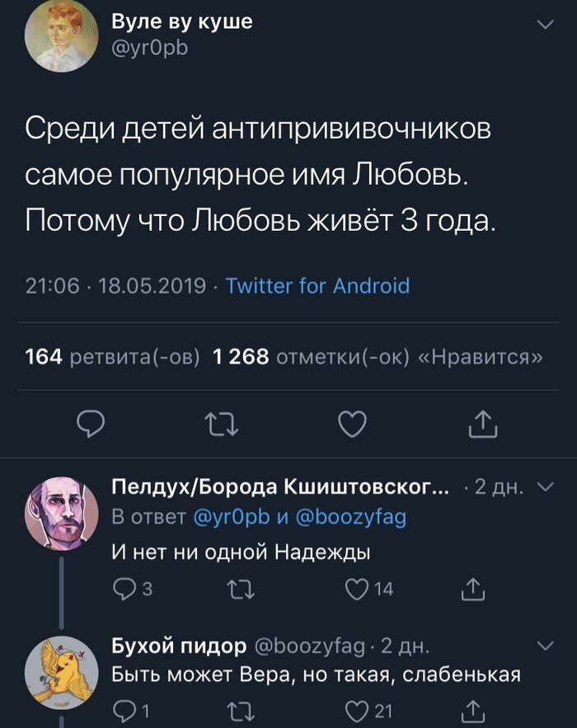
Task: Expand options for Бухой пидор reply
Action: point(545,644)
